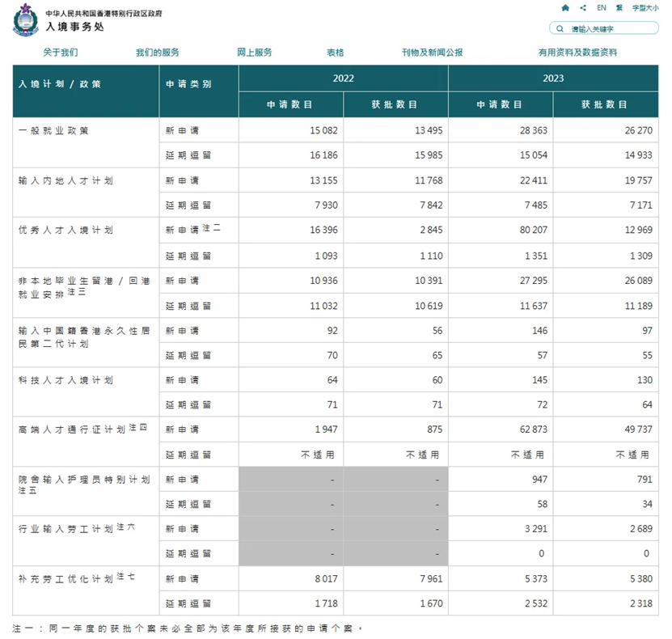
Task: Click the cell value 15 082
Action: click(x=323, y=130)
